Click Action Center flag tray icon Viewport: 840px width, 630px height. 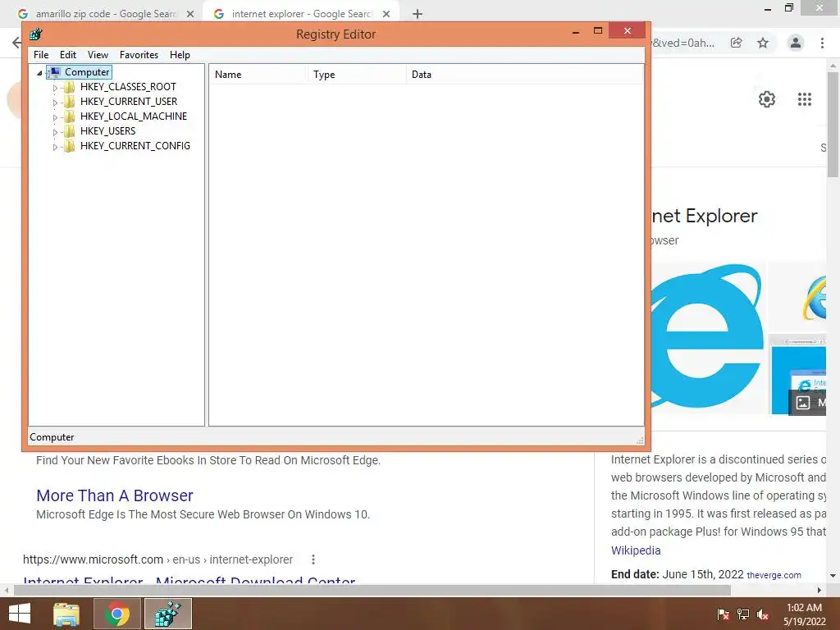[724, 614]
